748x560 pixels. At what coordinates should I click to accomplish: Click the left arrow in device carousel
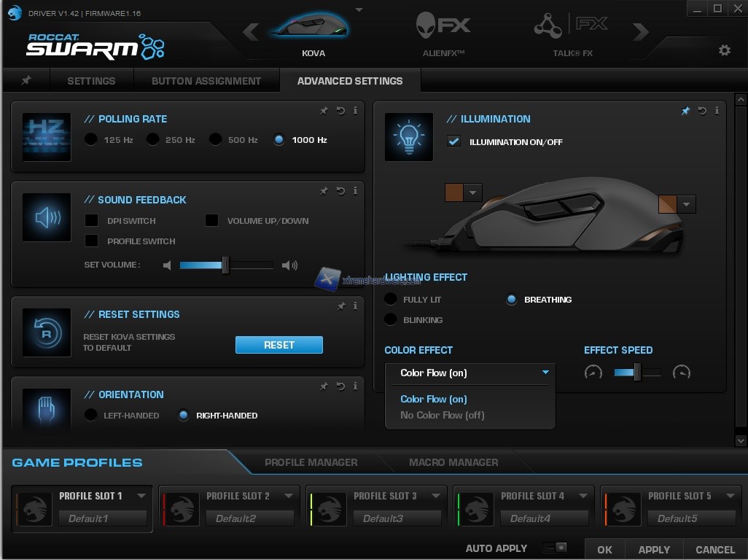click(x=251, y=31)
